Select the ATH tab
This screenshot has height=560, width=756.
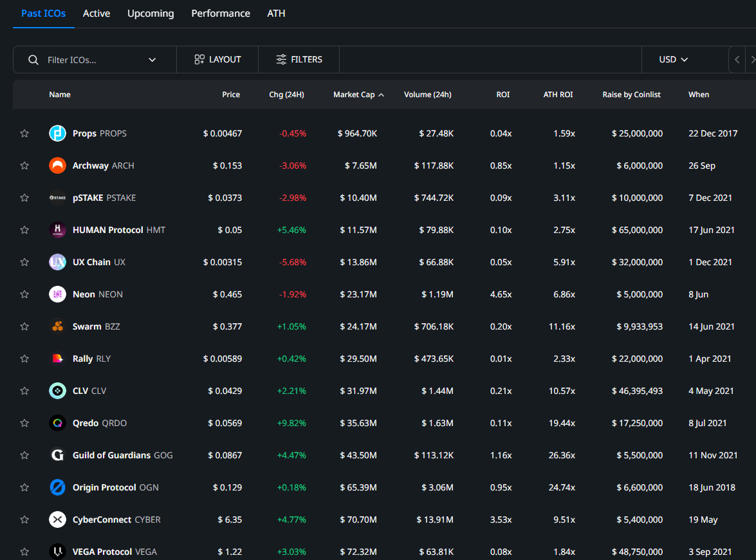[276, 14]
